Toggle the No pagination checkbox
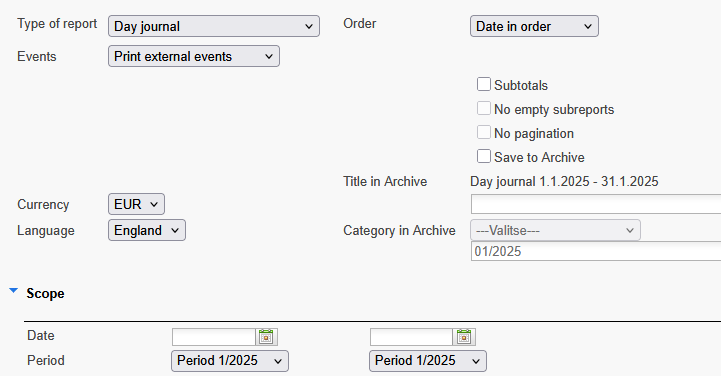Screen dimensions: 721x376 coord(484,132)
